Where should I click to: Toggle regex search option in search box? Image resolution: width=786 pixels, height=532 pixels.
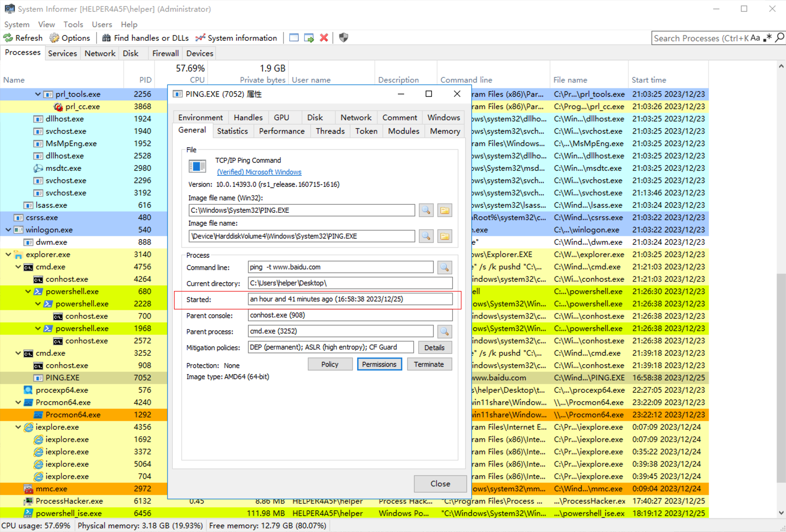(x=768, y=38)
